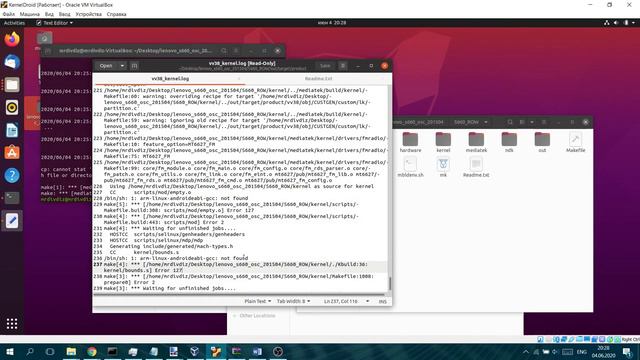Click the text editor vertical scrollbar
This screenshot has width=640, height=360.
coord(390,283)
